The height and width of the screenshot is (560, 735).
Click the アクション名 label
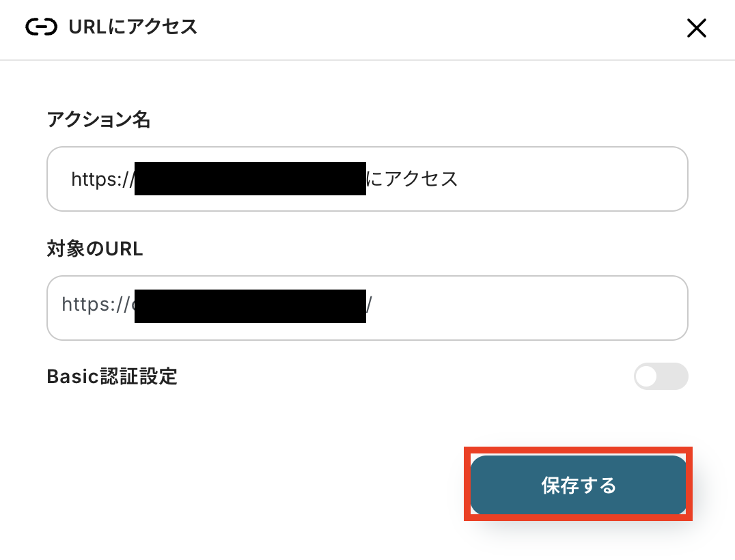pyautogui.click(x=98, y=120)
